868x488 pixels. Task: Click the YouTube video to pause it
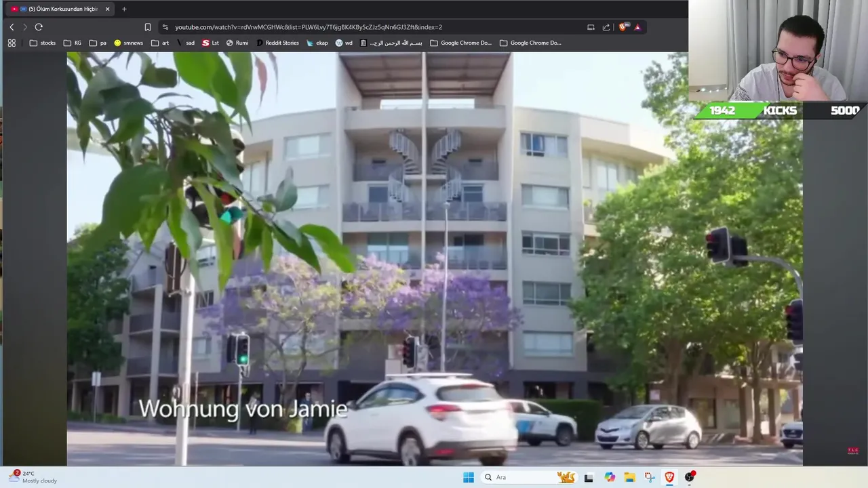click(x=435, y=259)
